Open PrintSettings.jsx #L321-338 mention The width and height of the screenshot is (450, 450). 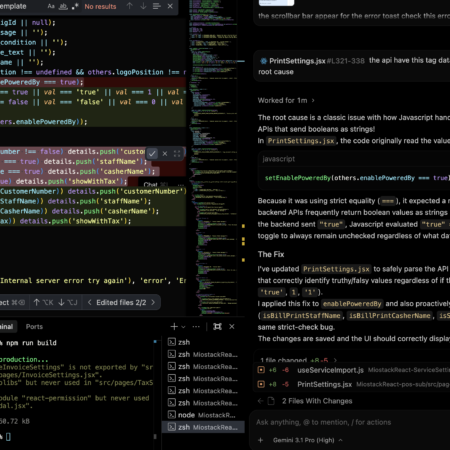coord(312,61)
